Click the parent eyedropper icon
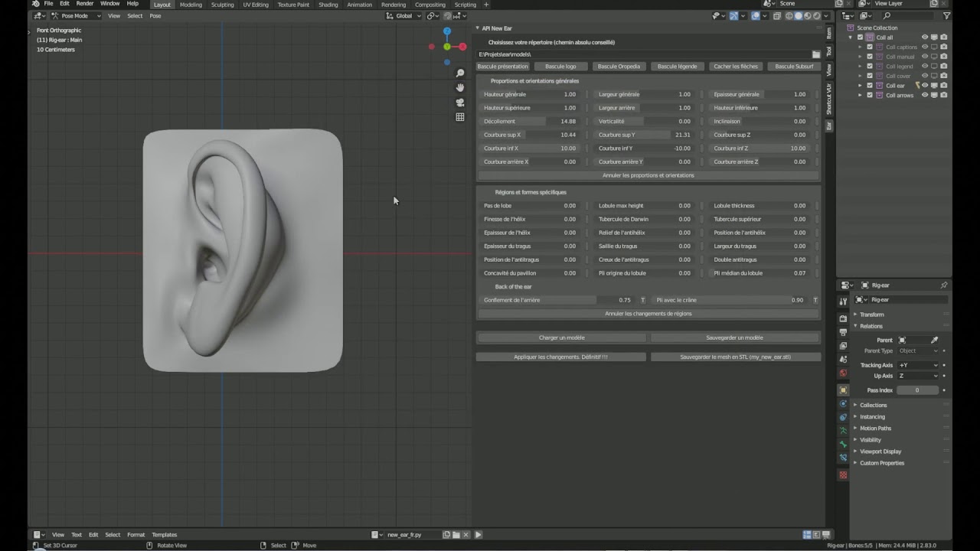Screen dimensions: 980x551 pyautogui.click(x=934, y=340)
